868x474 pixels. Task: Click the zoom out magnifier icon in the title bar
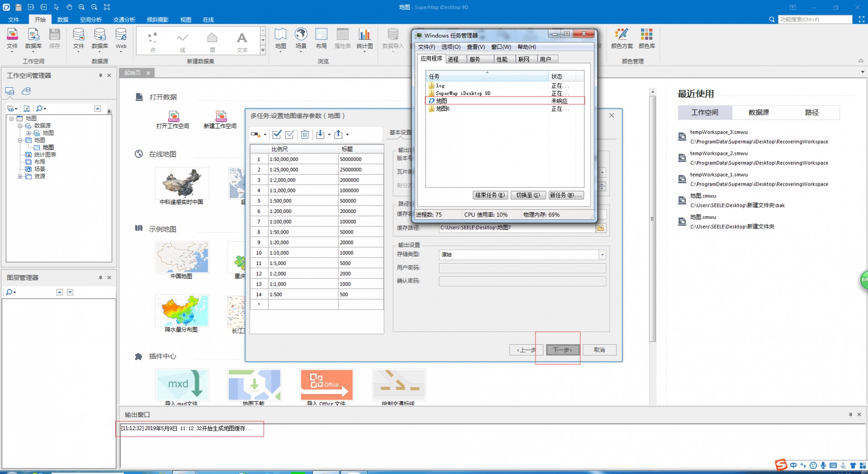(x=94, y=7)
